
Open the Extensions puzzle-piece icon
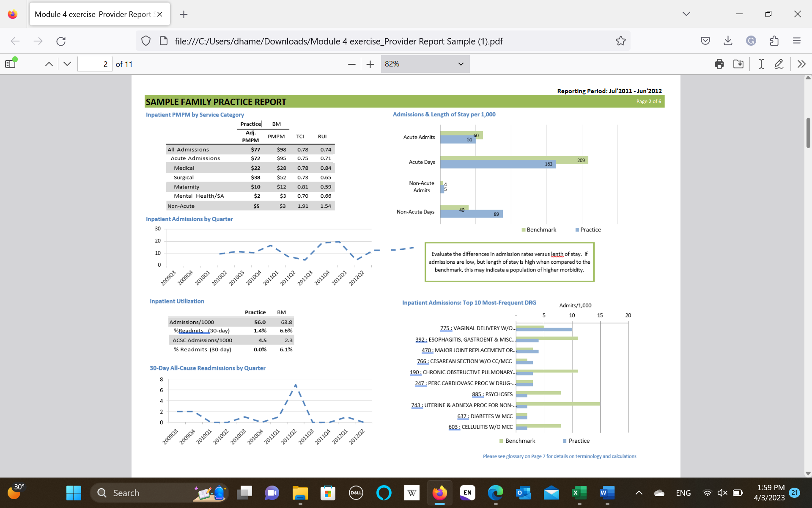[774, 41]
